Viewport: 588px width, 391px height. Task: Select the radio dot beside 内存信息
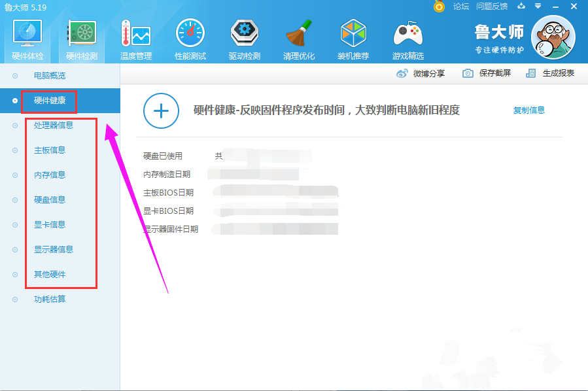[14, 175]
